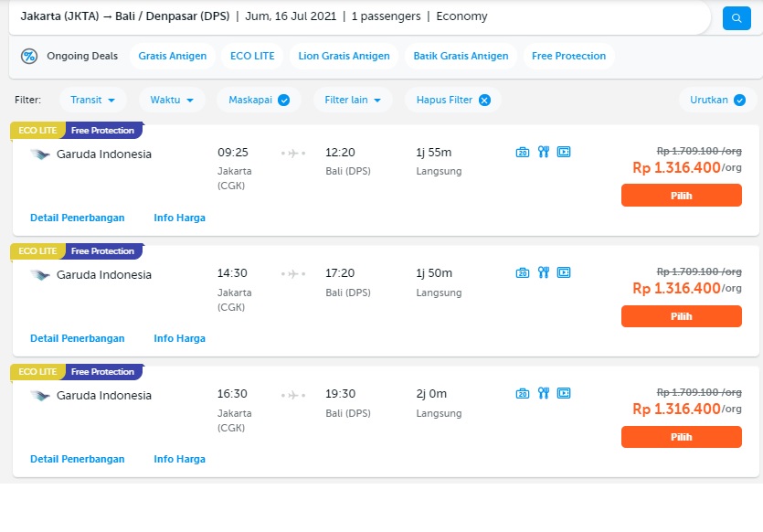Image resolution: width=763 pixels, height=532 pixels.
Task: Click the blue search magnifier button
Action: (x=737, y=18)
